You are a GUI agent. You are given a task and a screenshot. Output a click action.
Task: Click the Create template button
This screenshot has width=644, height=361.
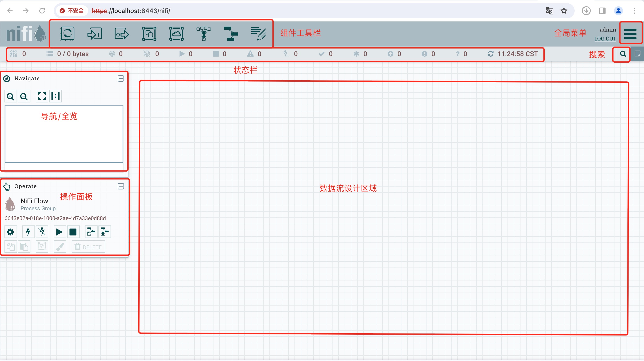91,232
